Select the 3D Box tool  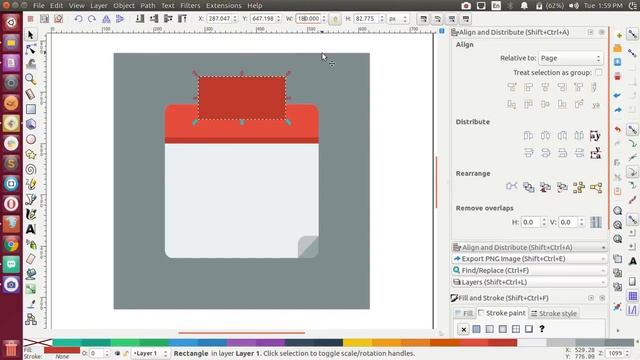point(31,124)
